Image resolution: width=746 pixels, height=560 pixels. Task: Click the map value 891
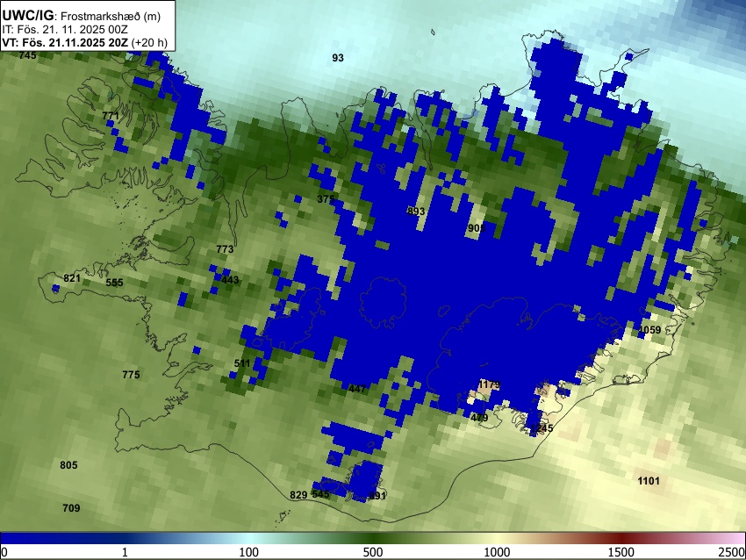pos(377,495)
